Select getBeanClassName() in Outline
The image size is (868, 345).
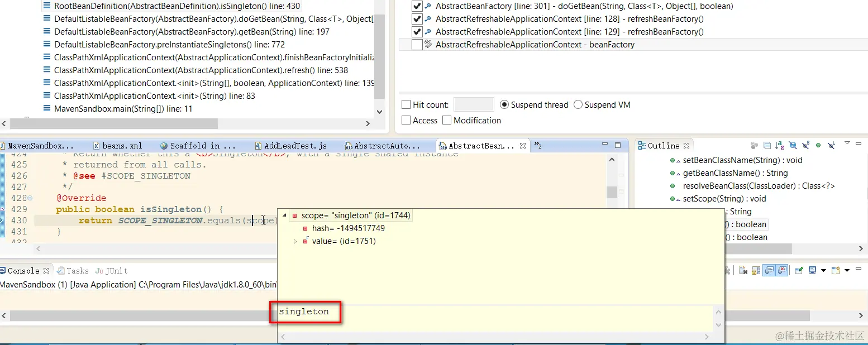[x=728, y=173]
